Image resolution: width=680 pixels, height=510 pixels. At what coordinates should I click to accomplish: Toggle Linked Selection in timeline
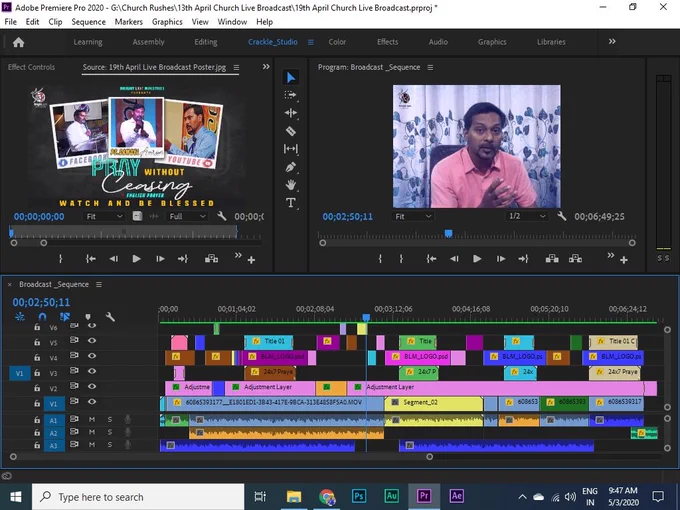point(65,317)
